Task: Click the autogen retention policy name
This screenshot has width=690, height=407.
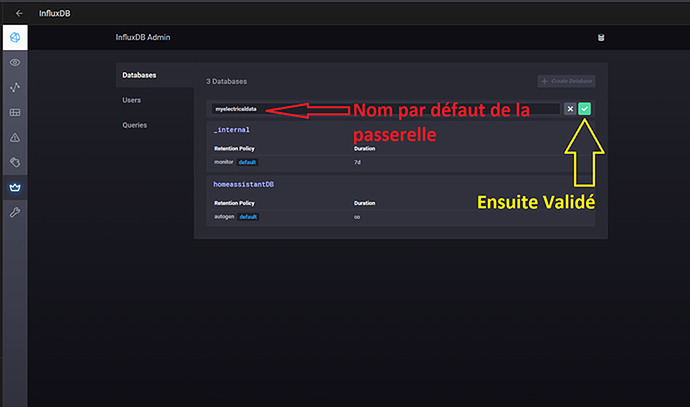Action: (224, 217)
